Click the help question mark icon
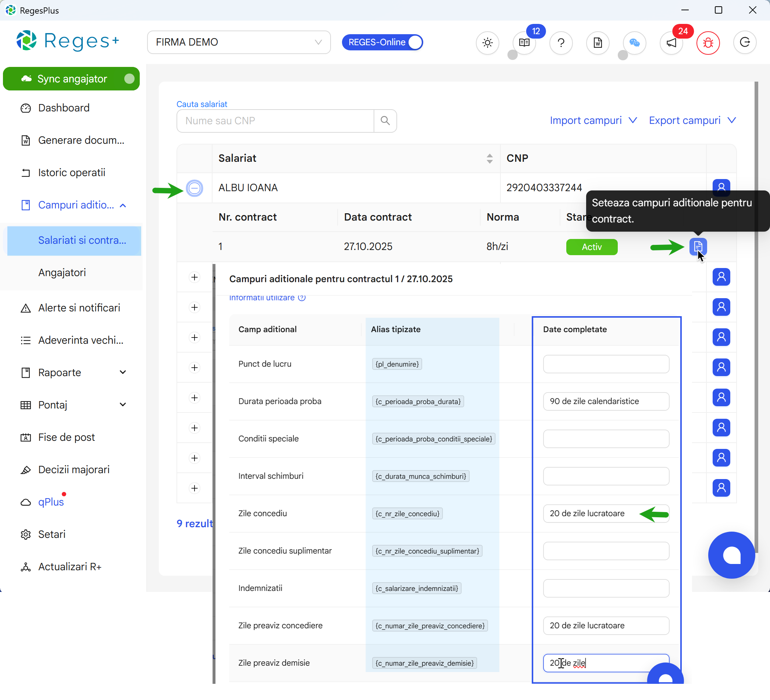This screenshot has height=700, width=770. click(x=561, y=43)
